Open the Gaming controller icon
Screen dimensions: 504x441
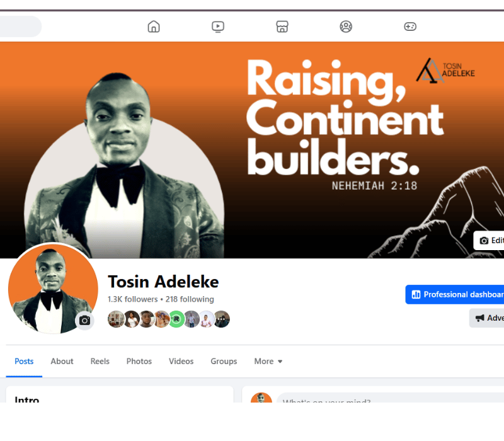tap(410, 26)
